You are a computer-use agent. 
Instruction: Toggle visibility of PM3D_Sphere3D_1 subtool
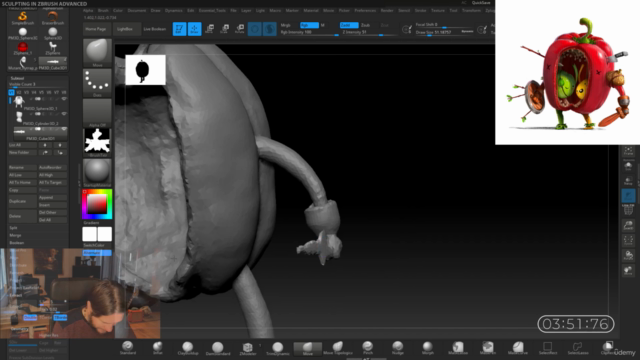64,99
